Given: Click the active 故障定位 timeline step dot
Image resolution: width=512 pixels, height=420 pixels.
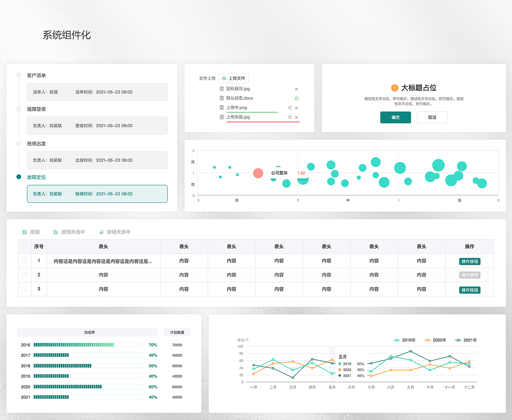Looking at the screenshot, I should (19, 177).
